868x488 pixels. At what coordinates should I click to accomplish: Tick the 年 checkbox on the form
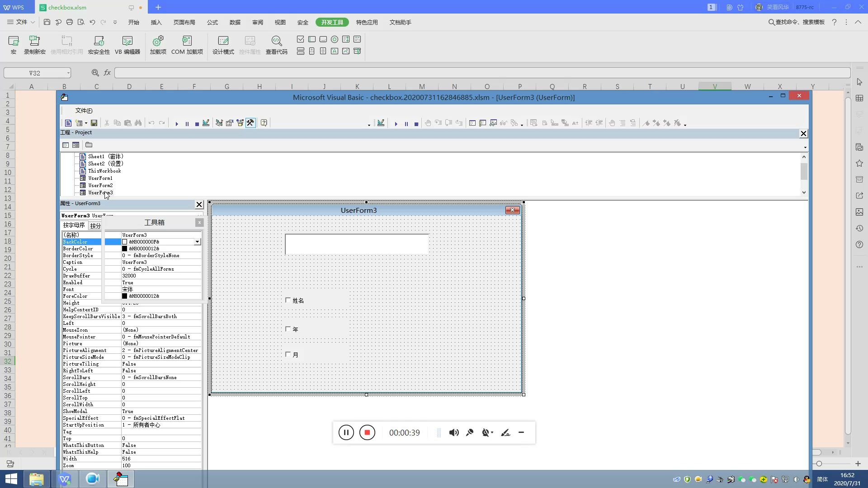coord(288,329)
